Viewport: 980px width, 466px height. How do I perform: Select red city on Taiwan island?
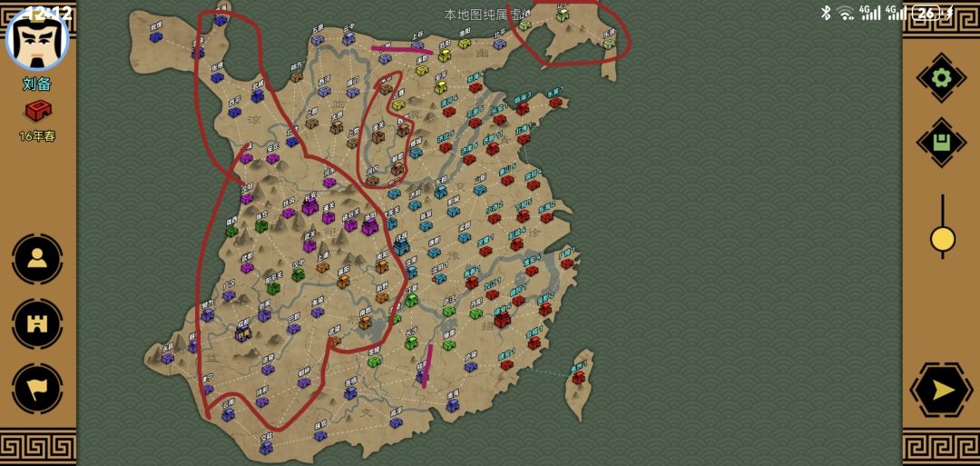click(x=579, y=377)
